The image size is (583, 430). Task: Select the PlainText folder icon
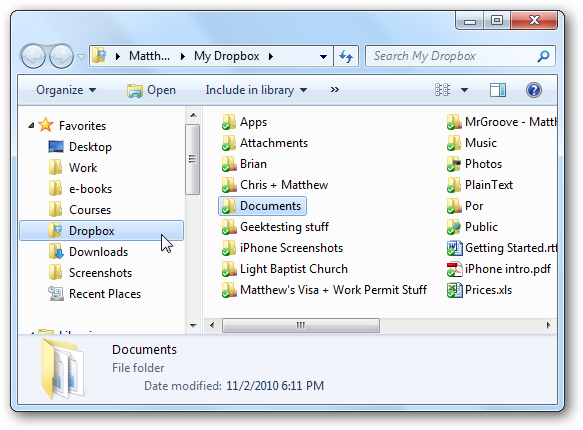[x=454, y=185]
